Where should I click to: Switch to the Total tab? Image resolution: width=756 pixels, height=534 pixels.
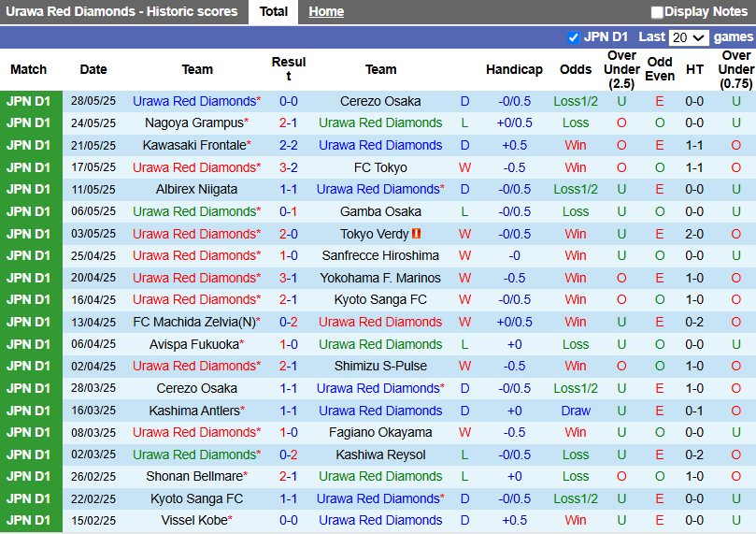click(x=274, y=11)
